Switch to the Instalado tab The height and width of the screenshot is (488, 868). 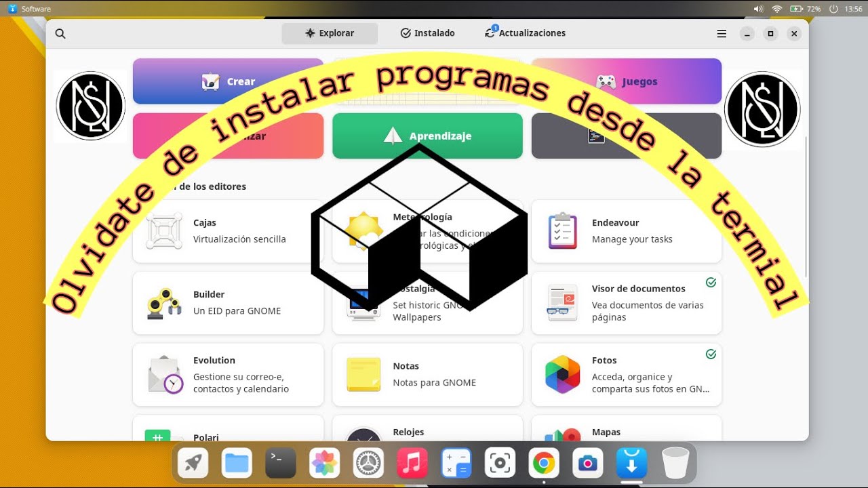point(427,33)
